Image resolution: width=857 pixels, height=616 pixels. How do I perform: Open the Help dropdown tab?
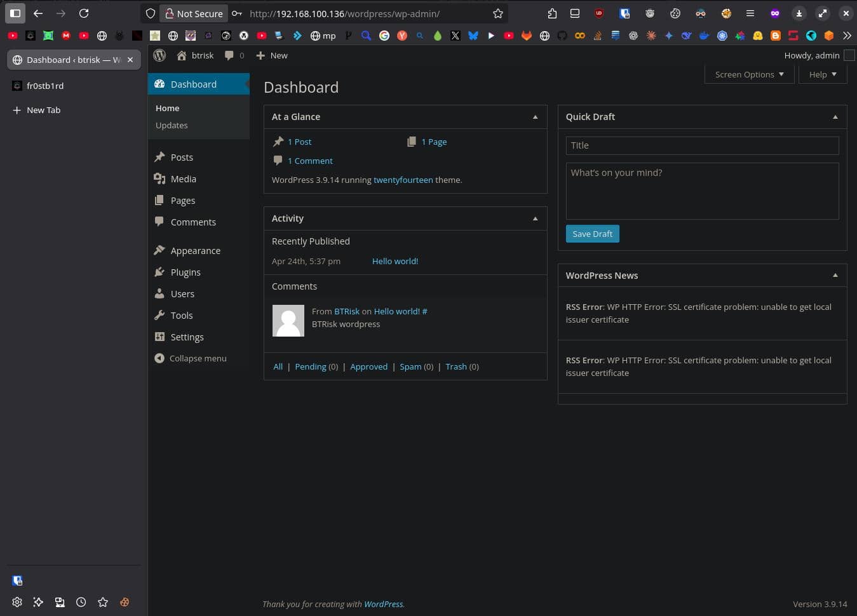coord(822,74)
